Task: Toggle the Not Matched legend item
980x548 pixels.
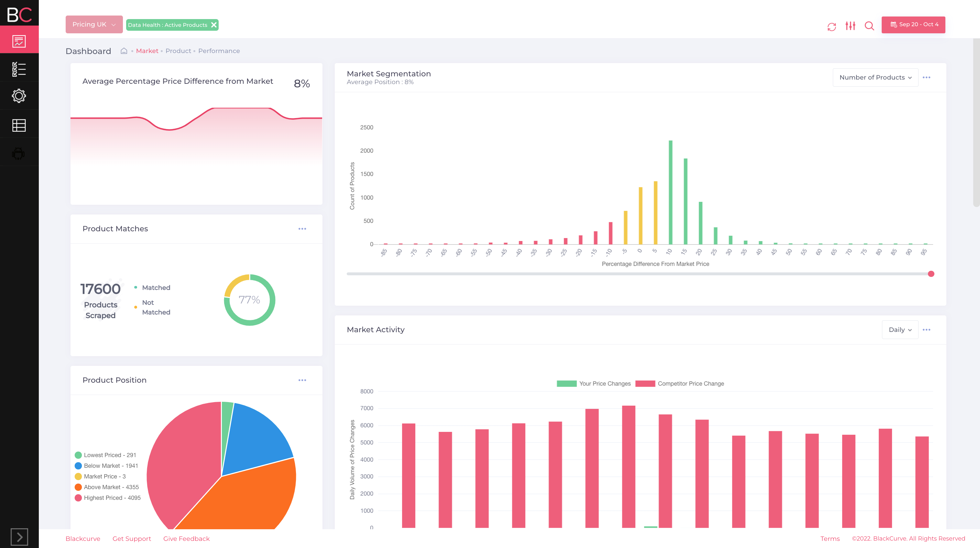Action: tap(152, 307)
